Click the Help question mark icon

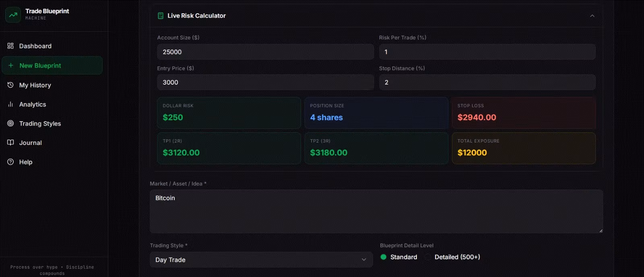click(10, 162)
